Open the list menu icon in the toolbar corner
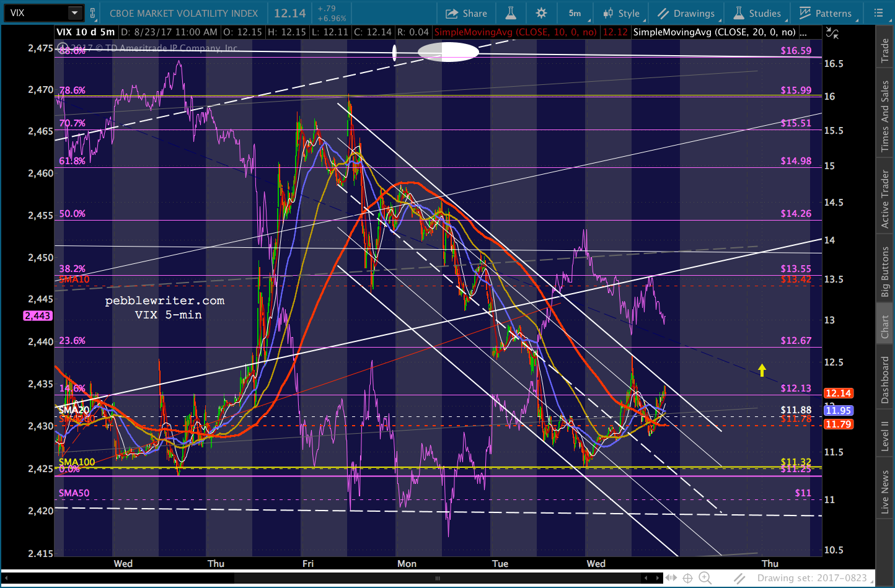The width and height of the screenshot is (895, 588). [878, 13]
